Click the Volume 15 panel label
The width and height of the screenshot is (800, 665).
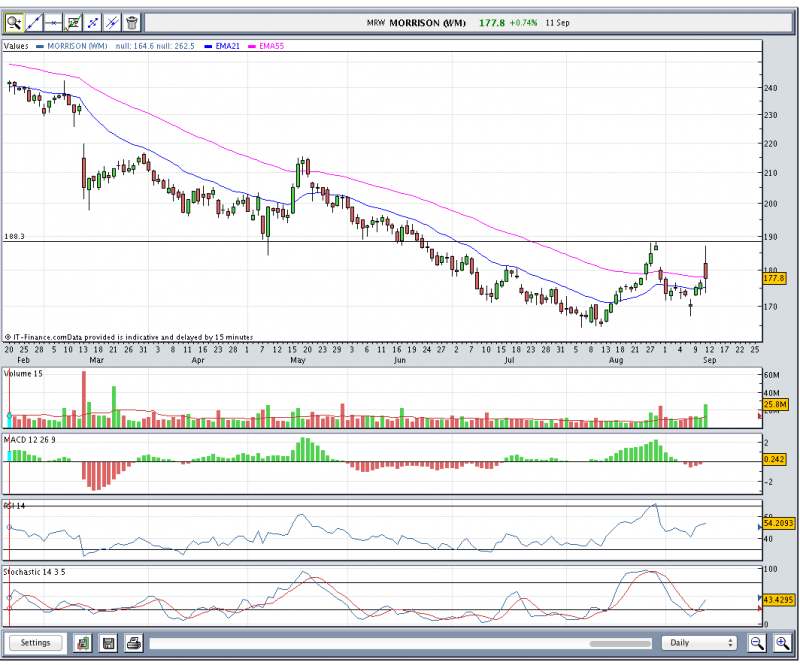click(23, 373)
